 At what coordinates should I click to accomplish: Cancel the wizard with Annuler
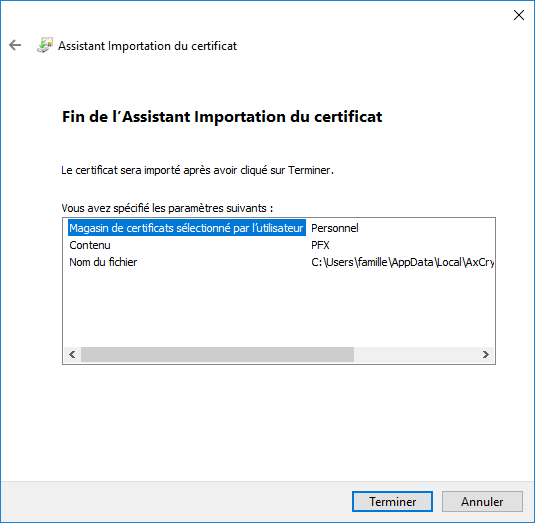point(482,502)
